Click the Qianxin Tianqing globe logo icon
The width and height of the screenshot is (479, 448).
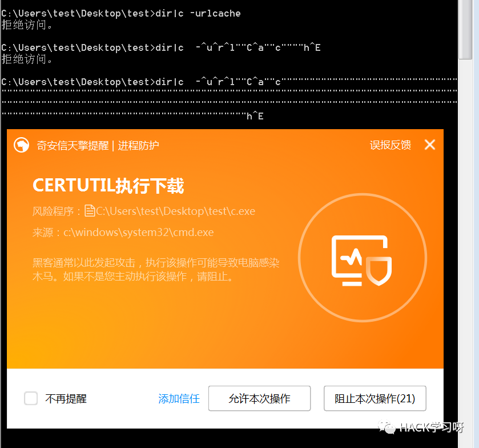pyautogui.click(x=20, y=145)
